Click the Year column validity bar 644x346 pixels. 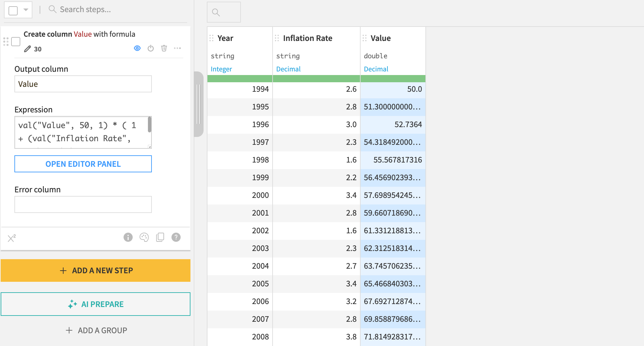pyautogui.click(x=240, y=79)
